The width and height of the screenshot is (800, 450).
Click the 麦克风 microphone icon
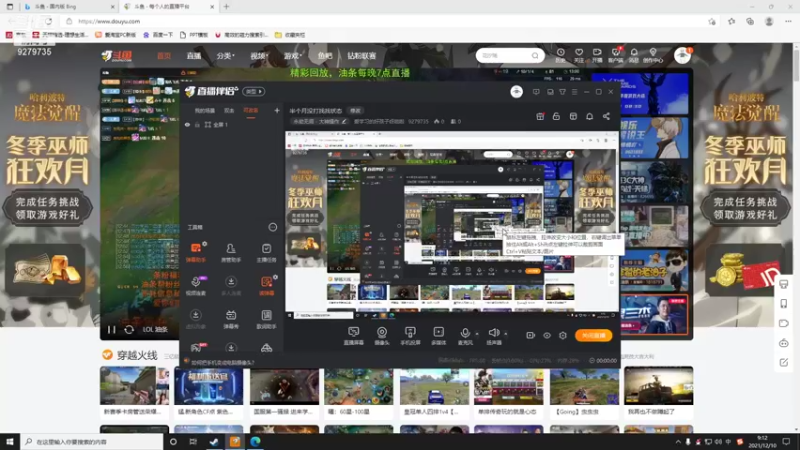point(465,336)
